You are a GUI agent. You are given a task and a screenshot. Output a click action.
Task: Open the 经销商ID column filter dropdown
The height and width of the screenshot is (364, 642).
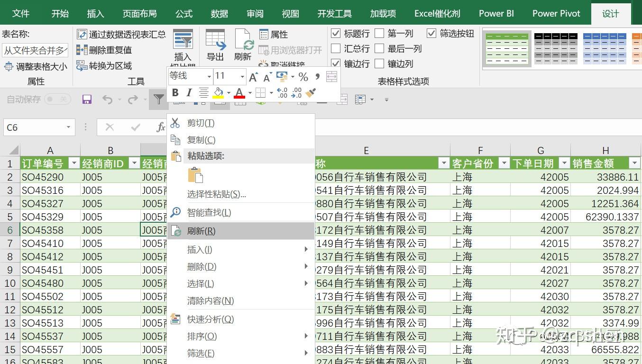(x=135, y=164)
